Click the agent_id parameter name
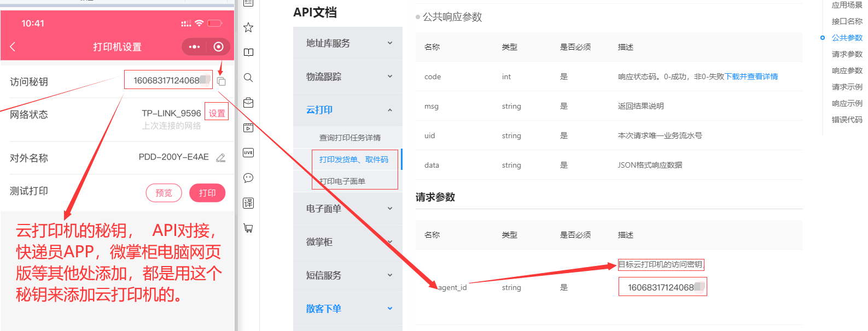 tap(452, 287)
